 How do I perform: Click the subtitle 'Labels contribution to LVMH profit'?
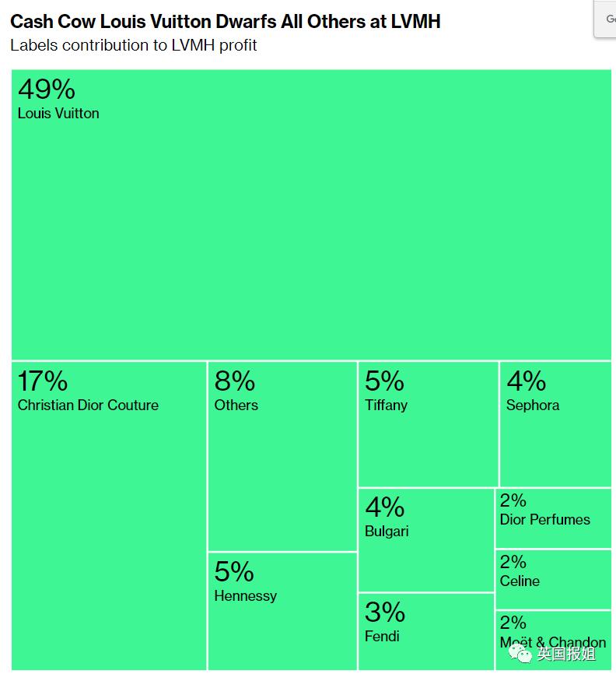point(134,45)
